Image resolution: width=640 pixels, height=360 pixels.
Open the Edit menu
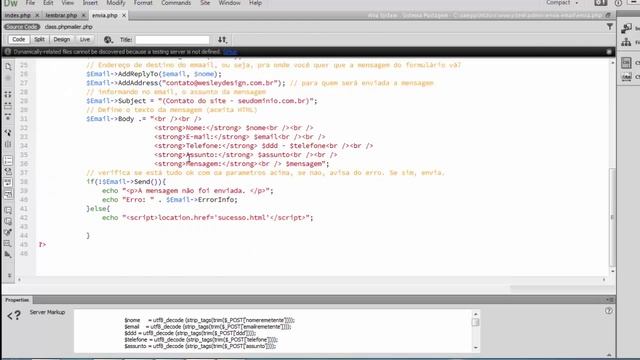pos(48,3)
